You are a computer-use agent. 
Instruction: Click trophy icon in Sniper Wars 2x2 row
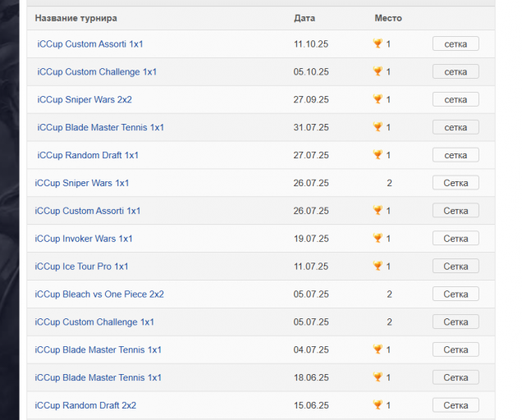point(378,98)
